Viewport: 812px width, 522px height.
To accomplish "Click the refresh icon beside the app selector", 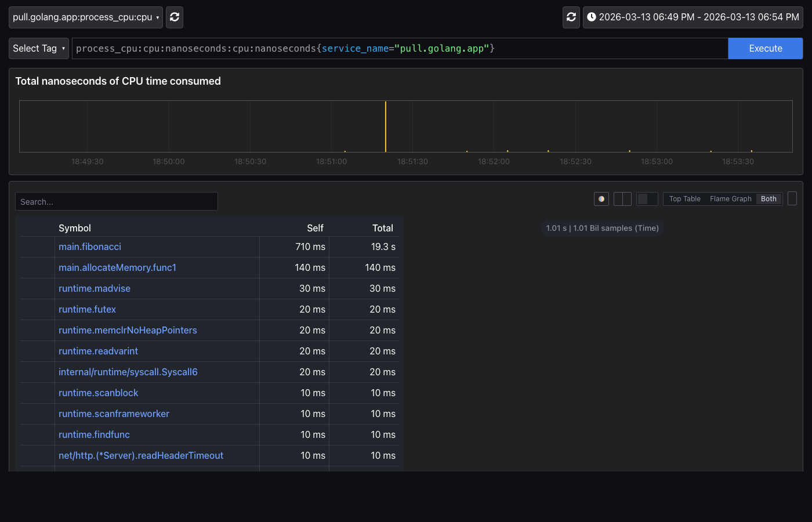I will click(x=175, y=17).
